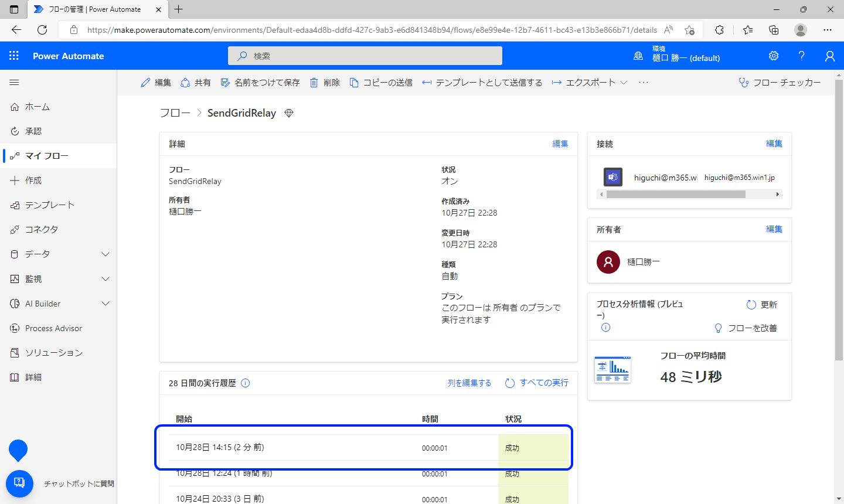Click the browser refresh button
844x504 pixels.
pyautogui.click(x=42, y=30)
